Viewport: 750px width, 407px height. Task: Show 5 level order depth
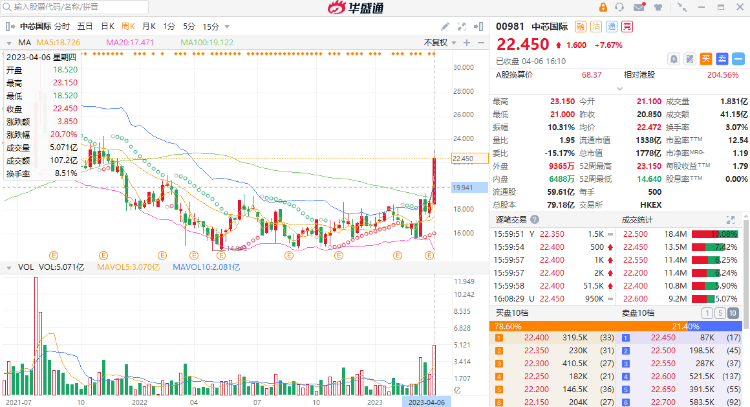coord(720,313)
